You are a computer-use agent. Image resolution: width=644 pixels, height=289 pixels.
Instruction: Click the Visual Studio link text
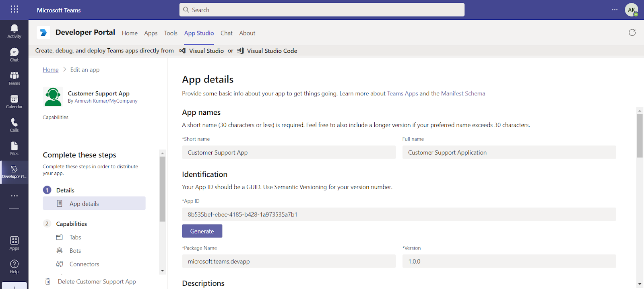[x=206, y=51]
